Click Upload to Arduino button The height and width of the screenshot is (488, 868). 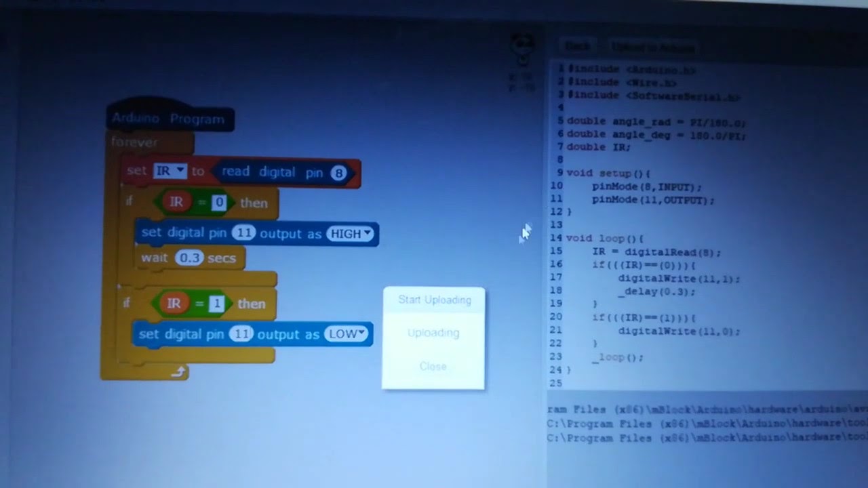[x=653, y=47]
